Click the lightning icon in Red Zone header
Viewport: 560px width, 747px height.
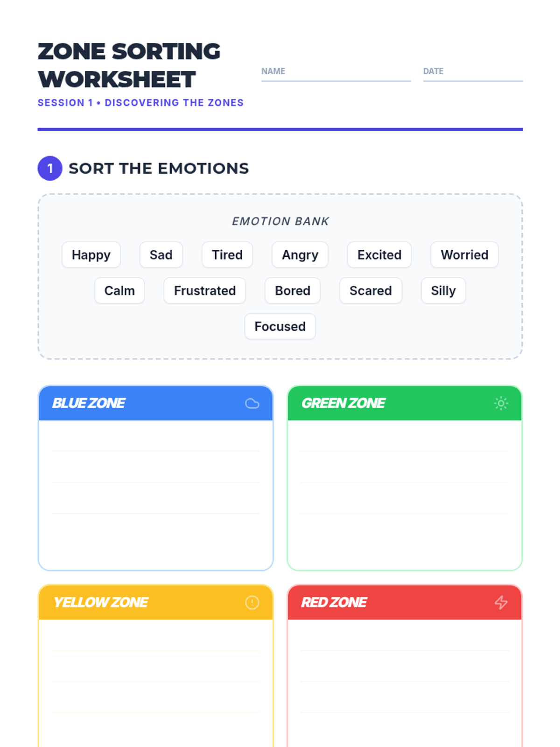(501, 602)
